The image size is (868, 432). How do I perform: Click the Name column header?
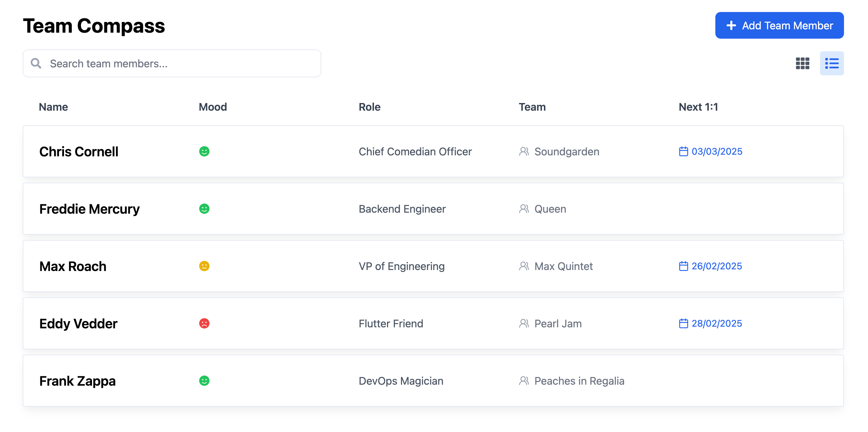53,107
